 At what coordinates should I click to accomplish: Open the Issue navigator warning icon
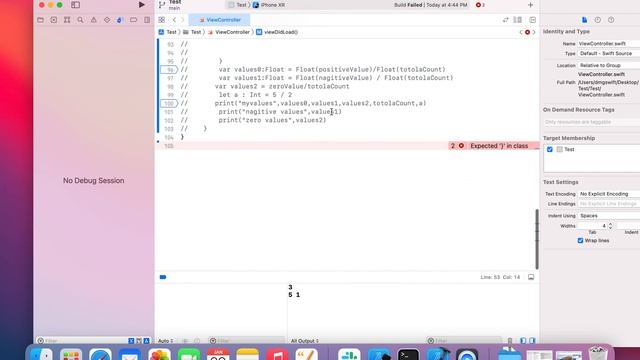93,20
